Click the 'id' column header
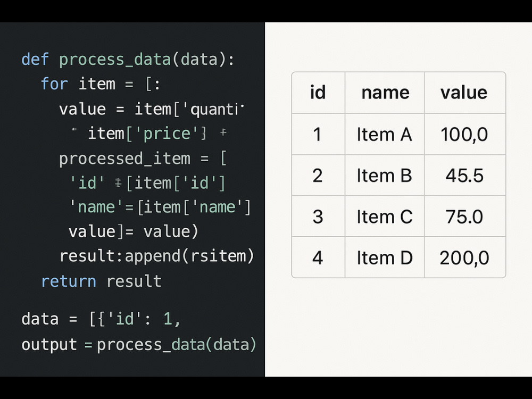The image size is (532, 399). coord(318,93)
